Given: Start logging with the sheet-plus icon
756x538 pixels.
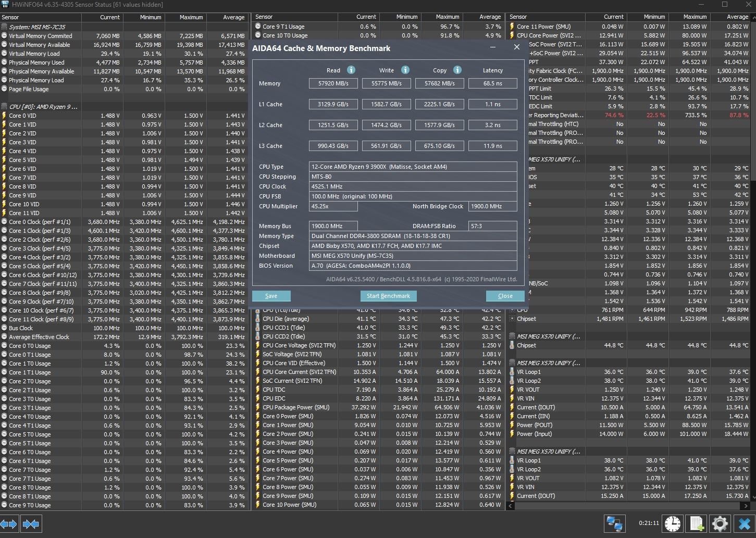Looking at the screenshot, I should 697,524.
